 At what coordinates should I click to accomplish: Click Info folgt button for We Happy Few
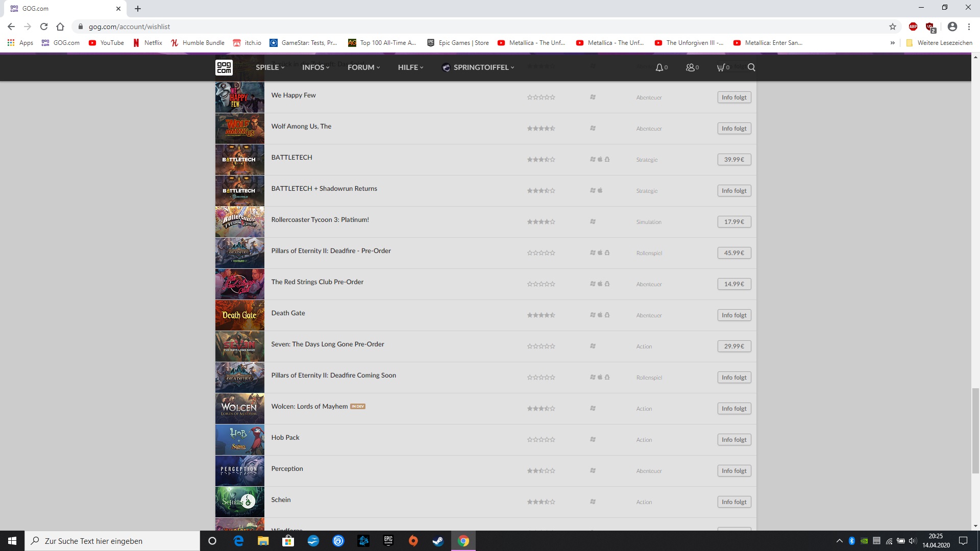(x=734, y=97)
